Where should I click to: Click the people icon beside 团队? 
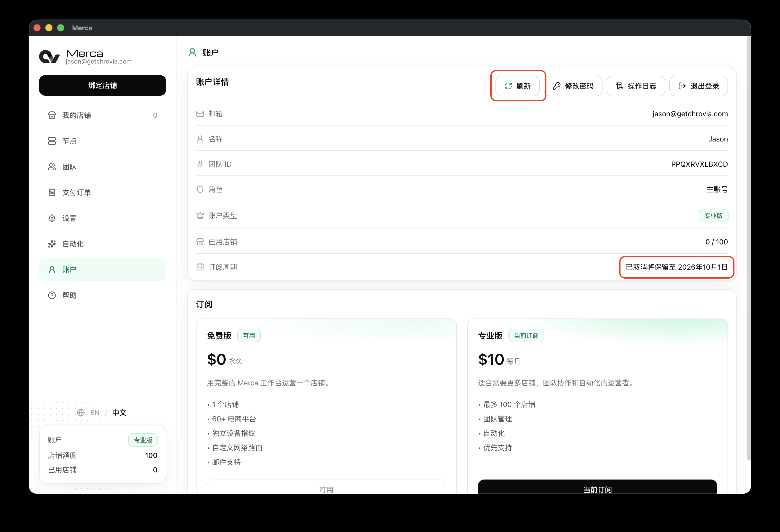pyautogui.click(x=52, y=167)
